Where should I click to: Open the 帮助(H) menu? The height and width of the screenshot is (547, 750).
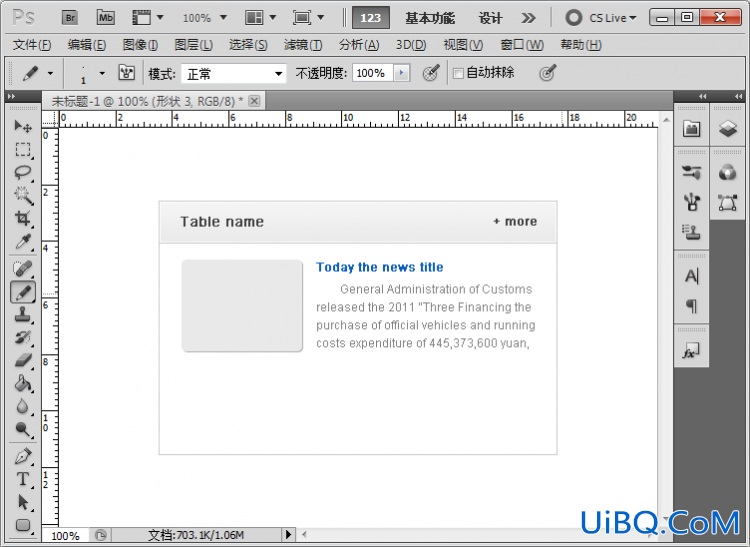(x=581, y=45)
